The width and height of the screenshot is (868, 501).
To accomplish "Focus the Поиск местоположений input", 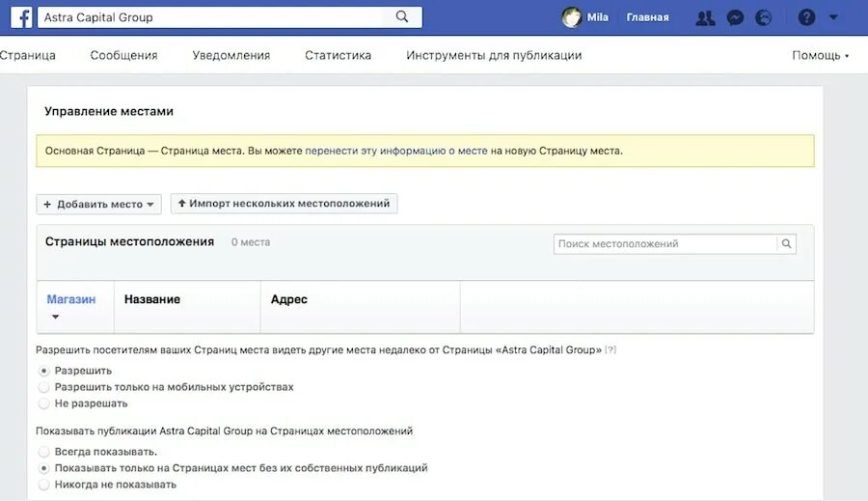I will click(x=665, y=244).
